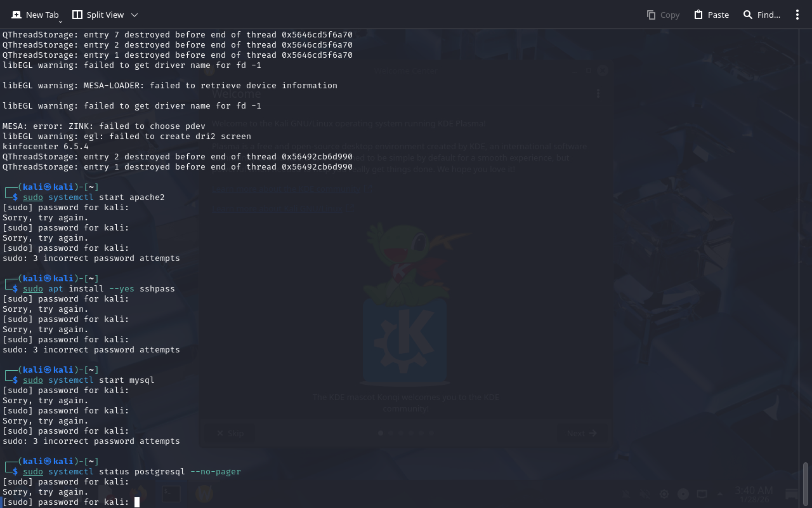Click the Paste clipboard icon
This screenshot has width=812, height=508.
(698, 15)
